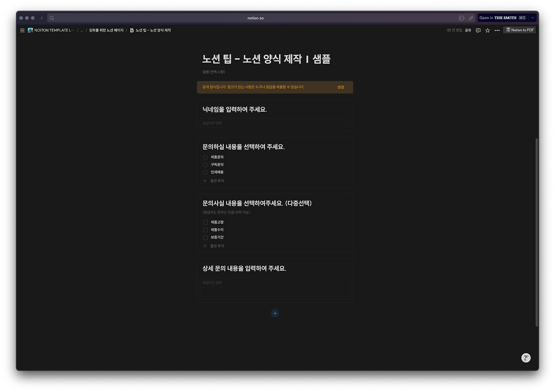Viewport: 555px width, 392px height.
Task: Open the ••• more options menu
Action: click(x=496, y=30)
